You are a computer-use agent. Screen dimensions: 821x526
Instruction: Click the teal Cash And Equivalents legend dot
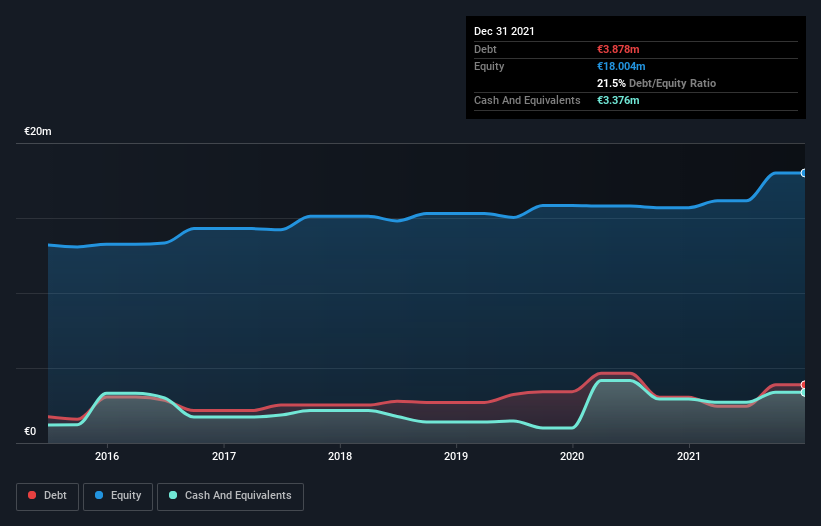click(x=173, y=495)
